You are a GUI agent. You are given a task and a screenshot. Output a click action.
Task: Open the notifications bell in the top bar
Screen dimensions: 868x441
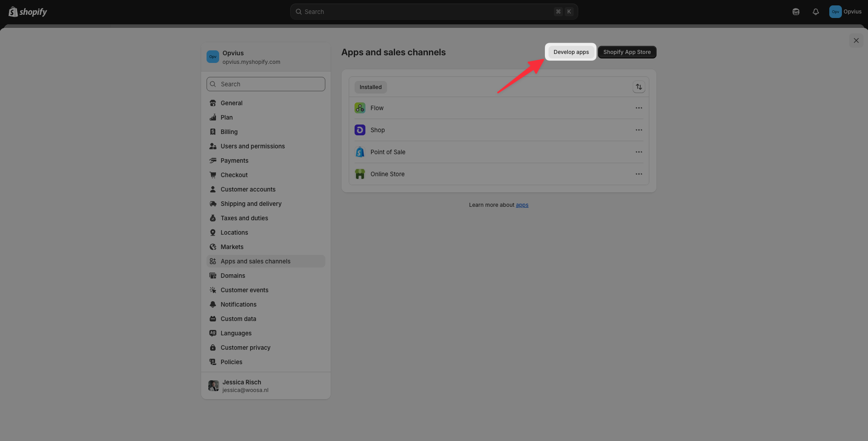pos(816,12)
